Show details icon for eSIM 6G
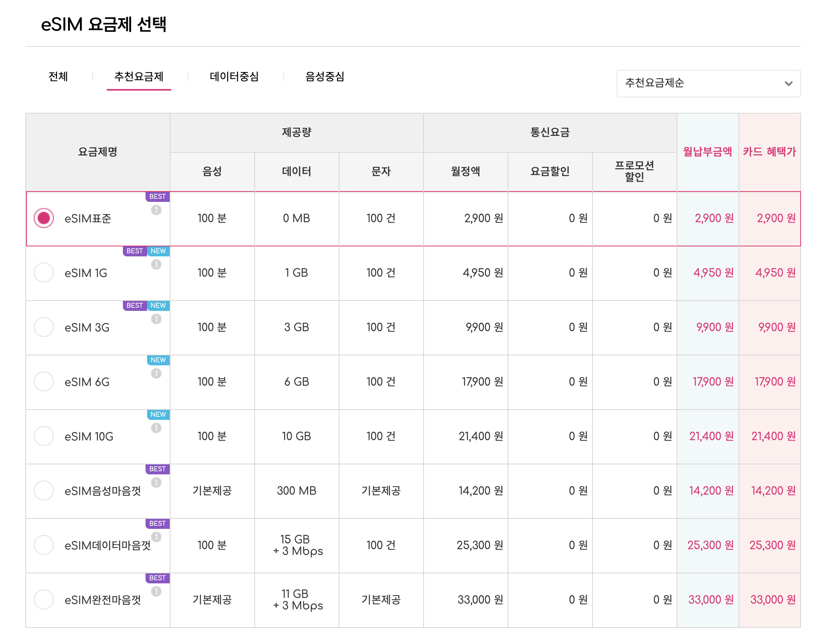 [x=156, y=373]
